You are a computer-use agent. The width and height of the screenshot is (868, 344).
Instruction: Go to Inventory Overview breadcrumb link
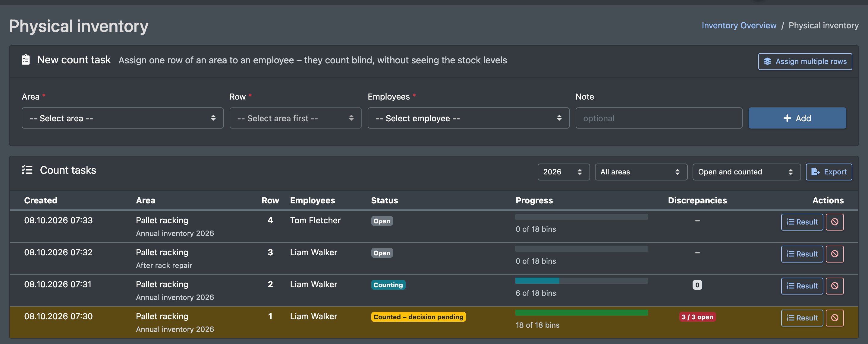click(x=739, y=26)
